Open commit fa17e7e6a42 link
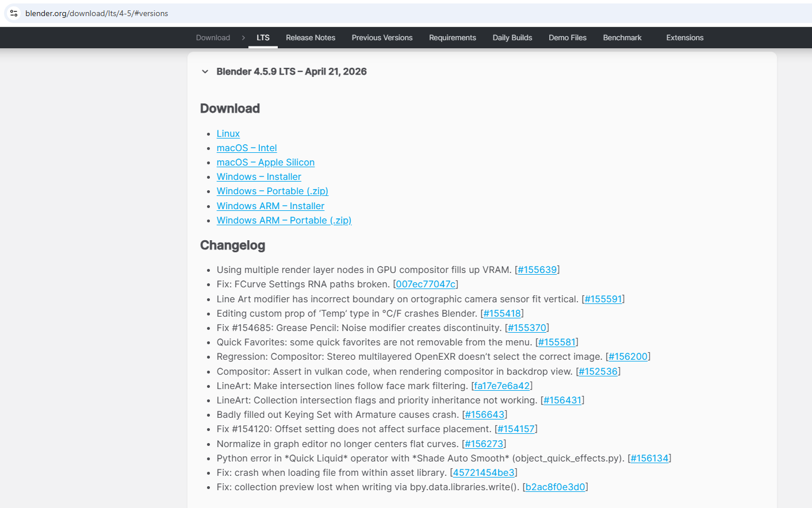 502,386
